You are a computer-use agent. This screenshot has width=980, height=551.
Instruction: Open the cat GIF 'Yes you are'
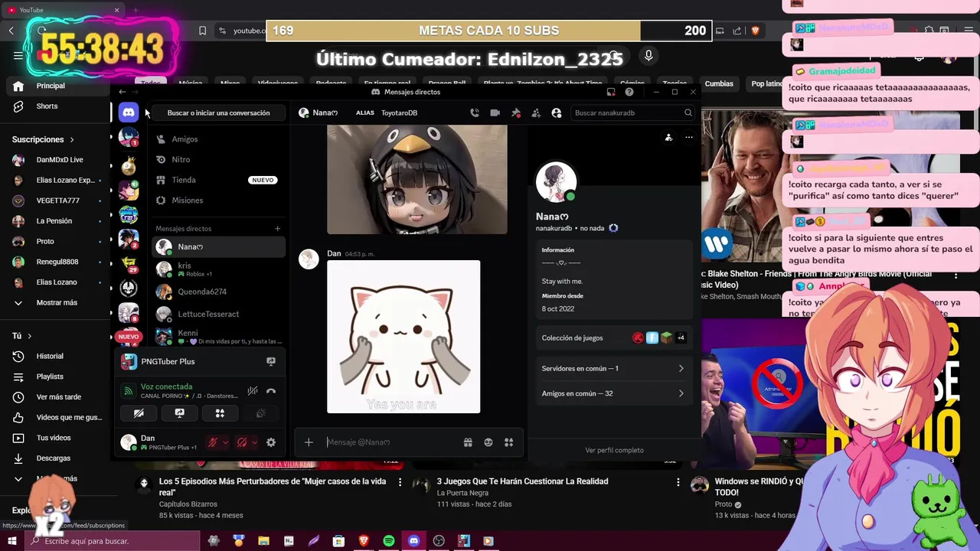[403, 337]
